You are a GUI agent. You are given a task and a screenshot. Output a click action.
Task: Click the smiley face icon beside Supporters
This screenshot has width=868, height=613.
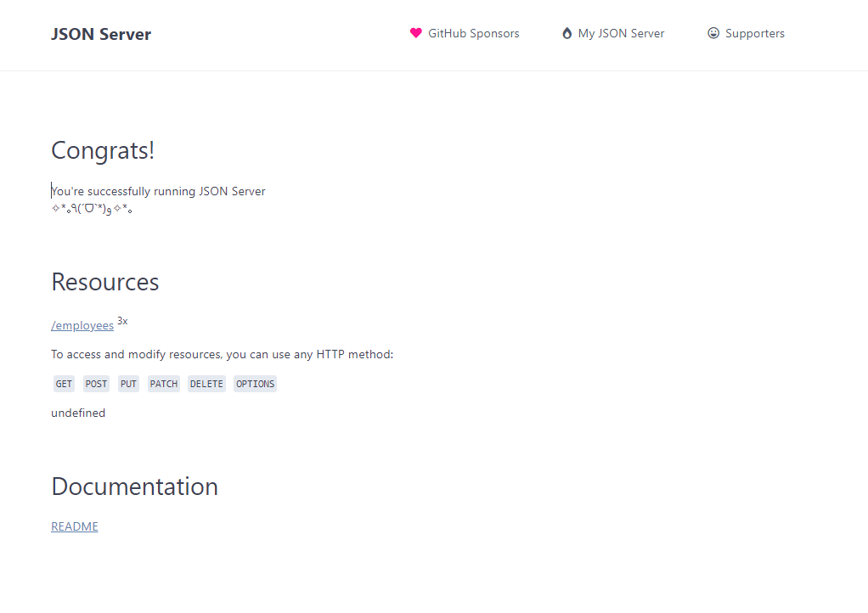click(x=713, y=33)
